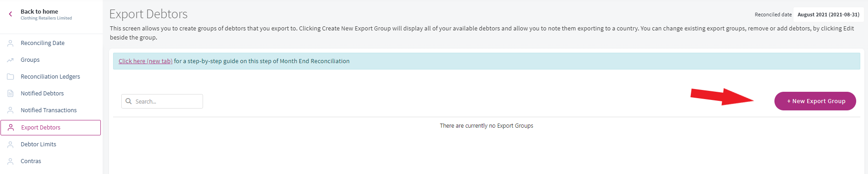Create a New Export Group
Image resolution: width=868 pixels, height=174 pixels.
point(815,101)
